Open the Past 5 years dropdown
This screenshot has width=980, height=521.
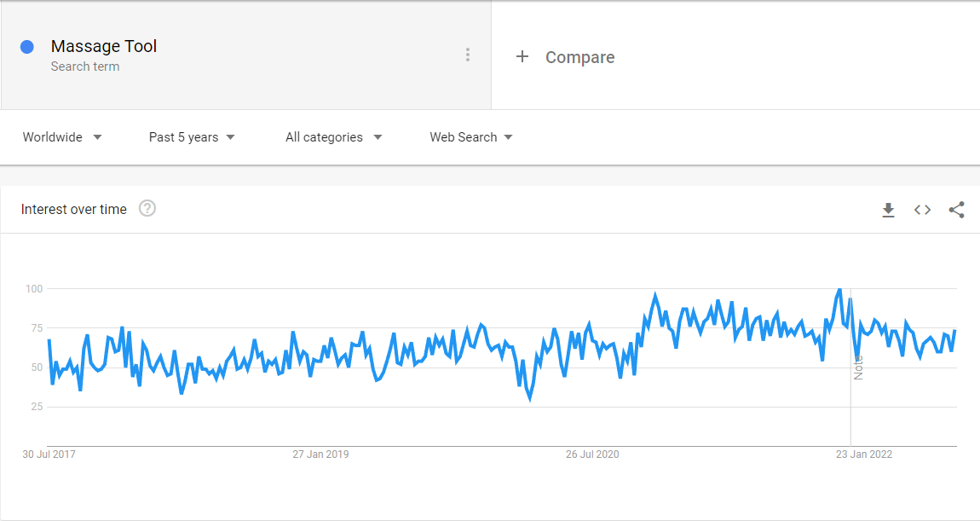192,137
